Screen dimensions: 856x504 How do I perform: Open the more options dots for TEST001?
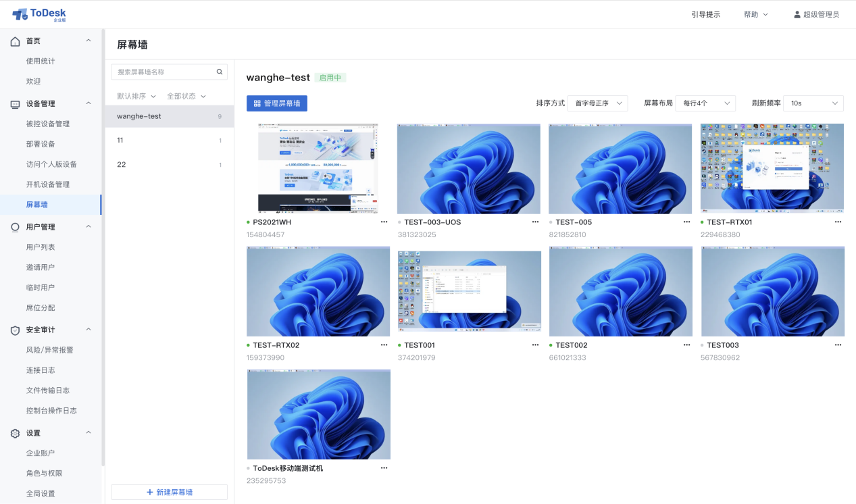point(535,345)
